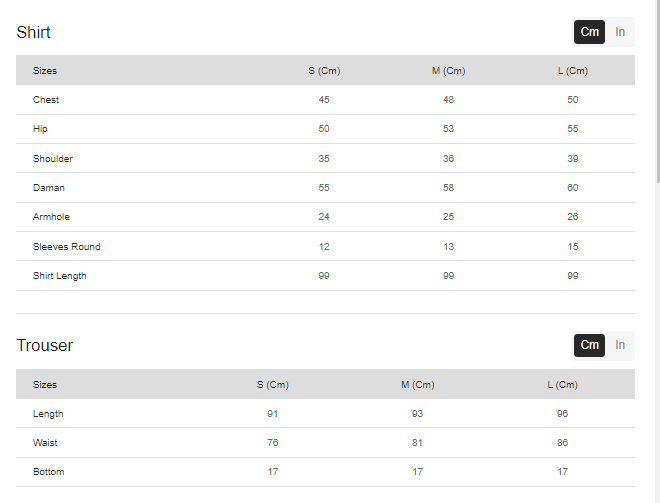Select the Shirt L (Cm) column header
The height and width of the screenshot is (503, 660).
(x=572, y=71)
